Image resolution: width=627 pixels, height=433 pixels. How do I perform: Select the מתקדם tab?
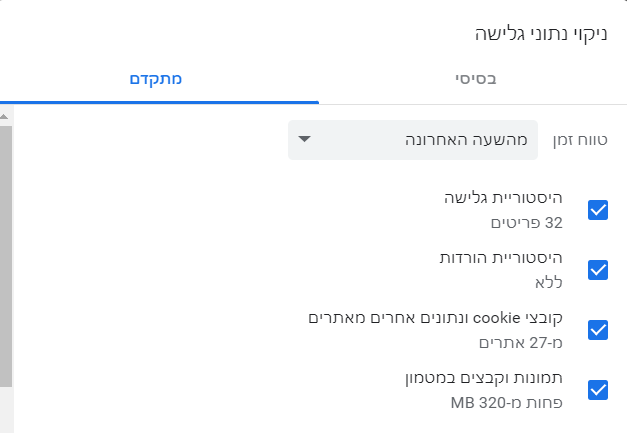(160, 78)
